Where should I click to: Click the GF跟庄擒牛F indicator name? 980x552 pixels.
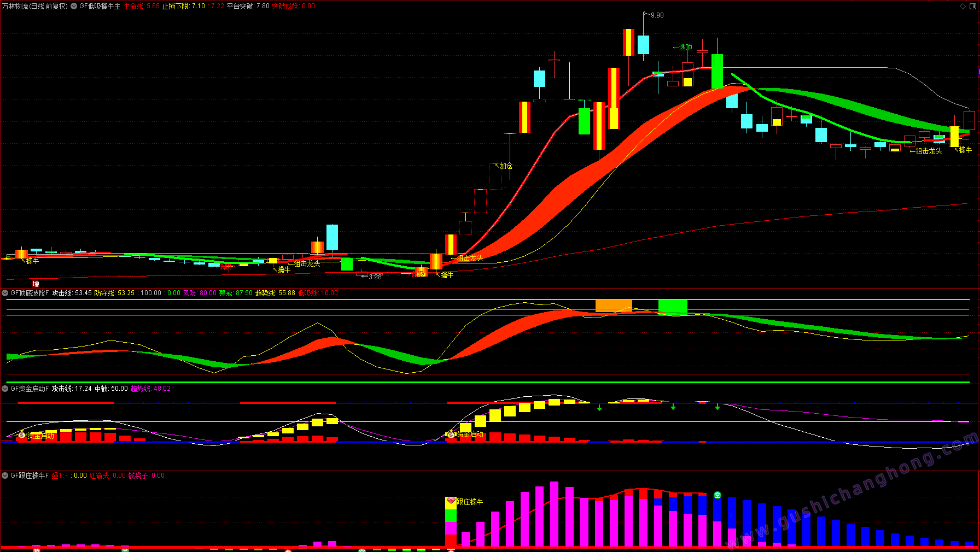(30, 475)
